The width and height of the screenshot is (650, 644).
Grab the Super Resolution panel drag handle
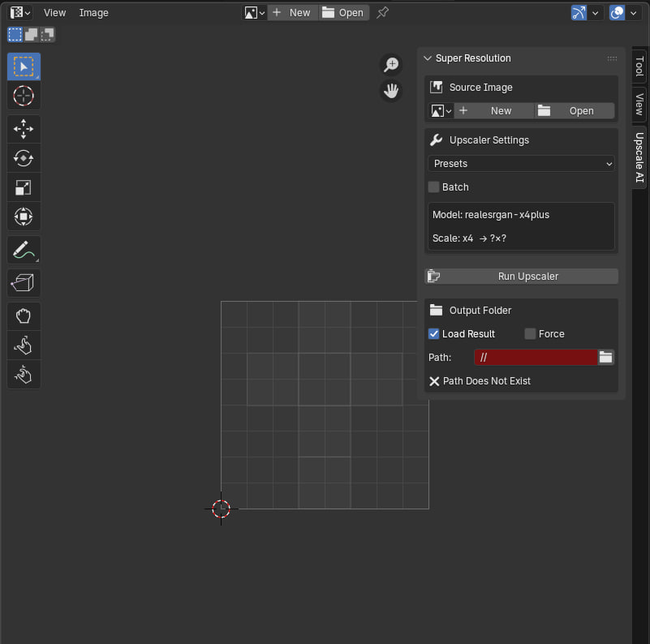pyautogui.click(x=612, y=58)
